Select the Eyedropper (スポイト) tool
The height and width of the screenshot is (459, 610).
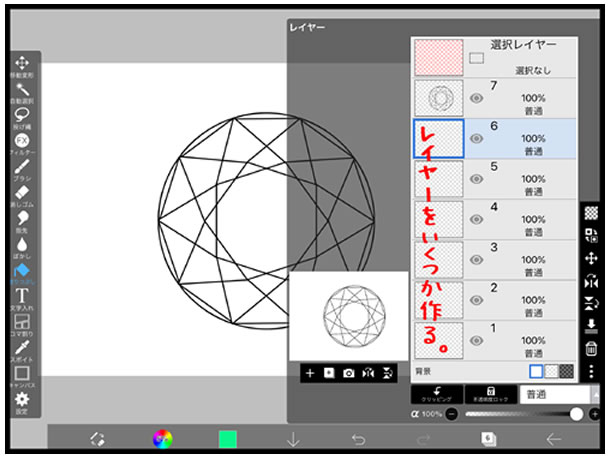coord(22,347)
